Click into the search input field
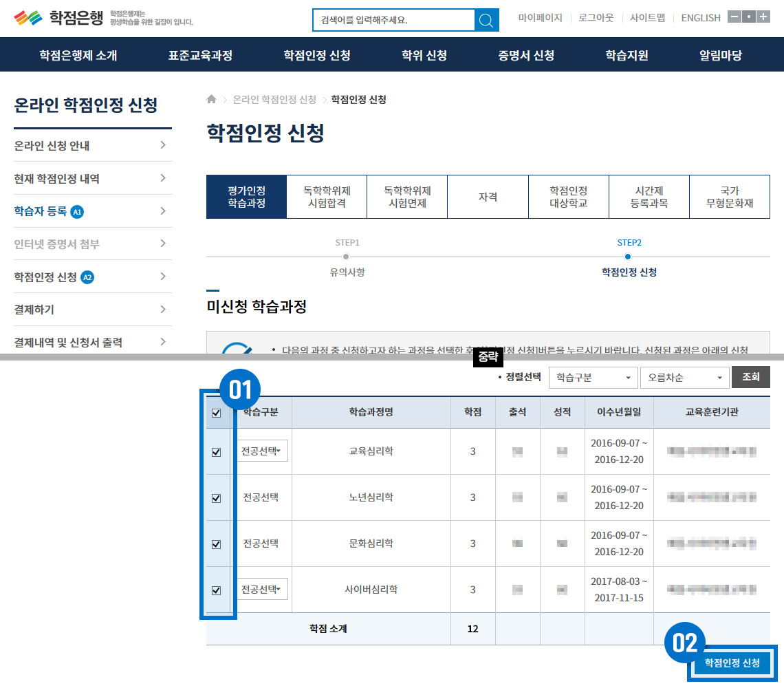 [x=393, y=20]
